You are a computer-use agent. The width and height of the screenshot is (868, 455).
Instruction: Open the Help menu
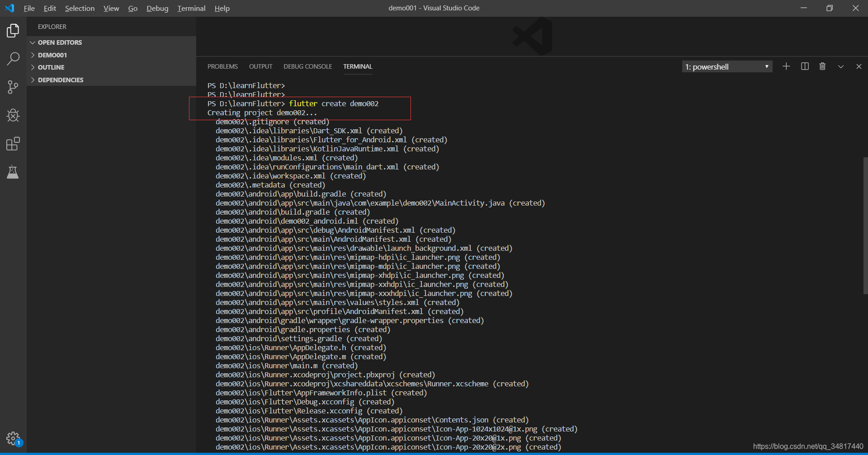point(222,8)
